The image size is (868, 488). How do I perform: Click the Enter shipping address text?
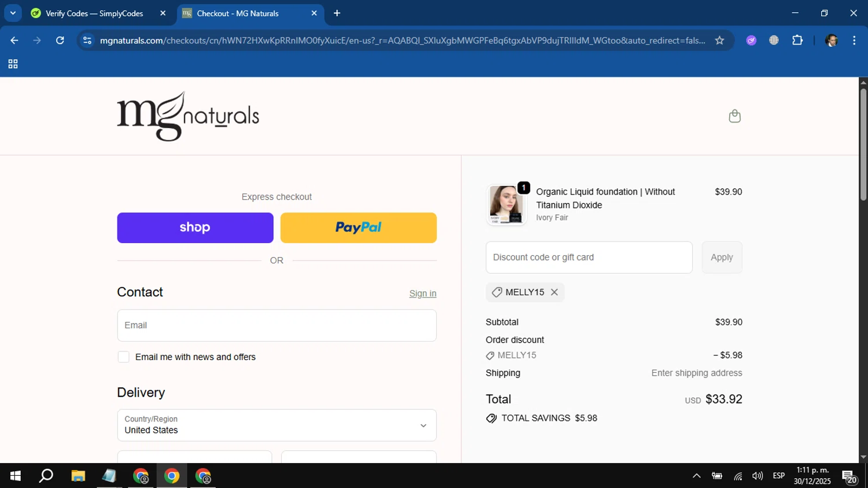[697, 373]
